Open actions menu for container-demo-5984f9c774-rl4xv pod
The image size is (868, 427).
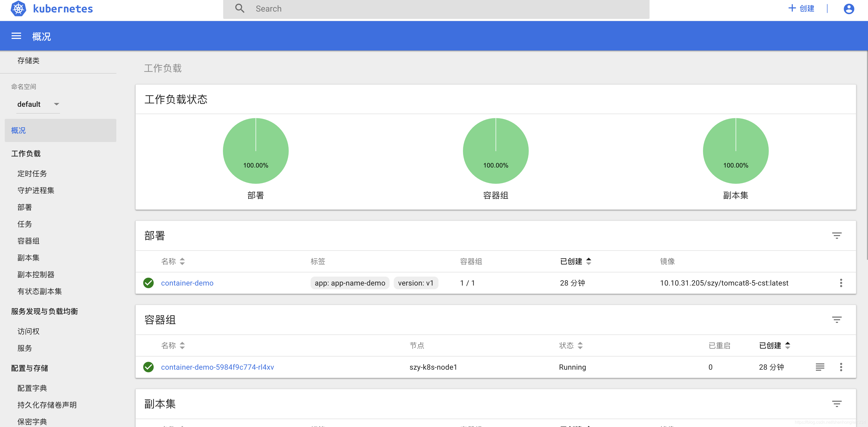(x=841, y=367)
